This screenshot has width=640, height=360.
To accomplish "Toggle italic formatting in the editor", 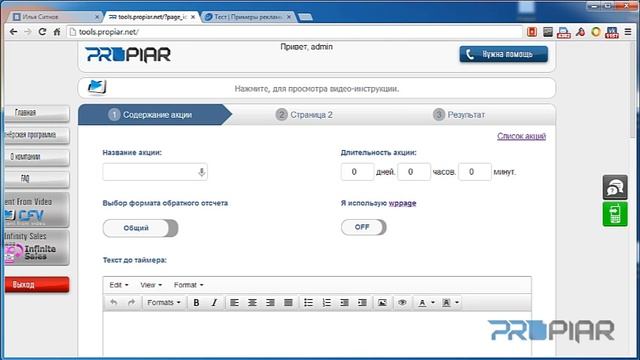I will 214,302.
